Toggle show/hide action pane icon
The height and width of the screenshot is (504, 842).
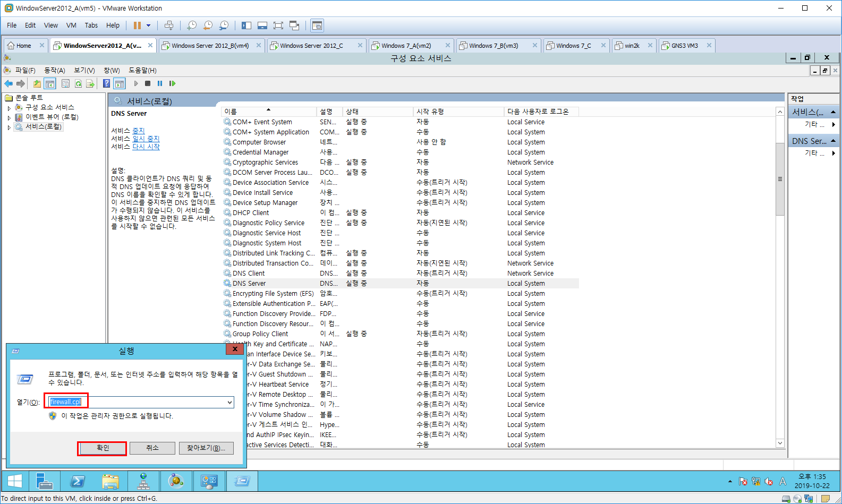point(120,83)
